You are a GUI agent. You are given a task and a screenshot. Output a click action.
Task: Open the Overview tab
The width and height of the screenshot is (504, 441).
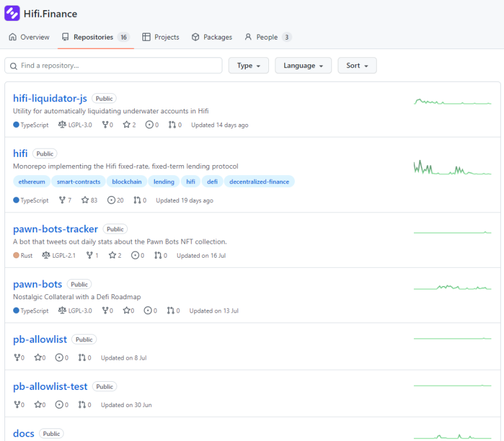coord(29,37)
